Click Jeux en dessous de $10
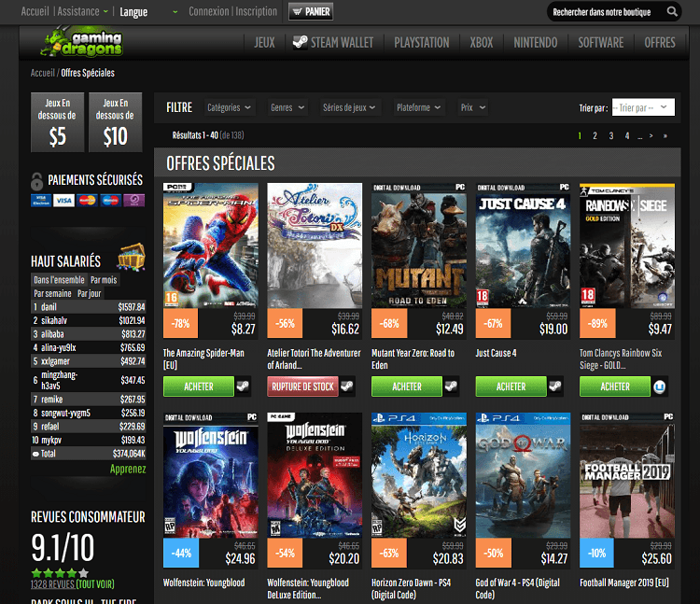This screenshot has width=700, height=604. [115, 122]
